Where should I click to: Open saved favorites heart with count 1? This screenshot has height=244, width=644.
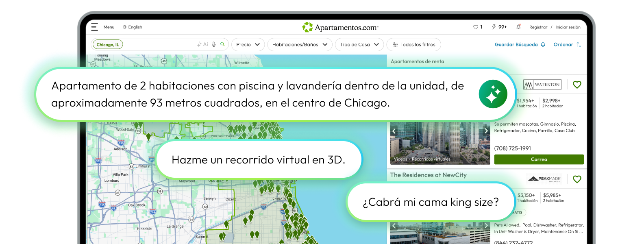tap(478, 27)
